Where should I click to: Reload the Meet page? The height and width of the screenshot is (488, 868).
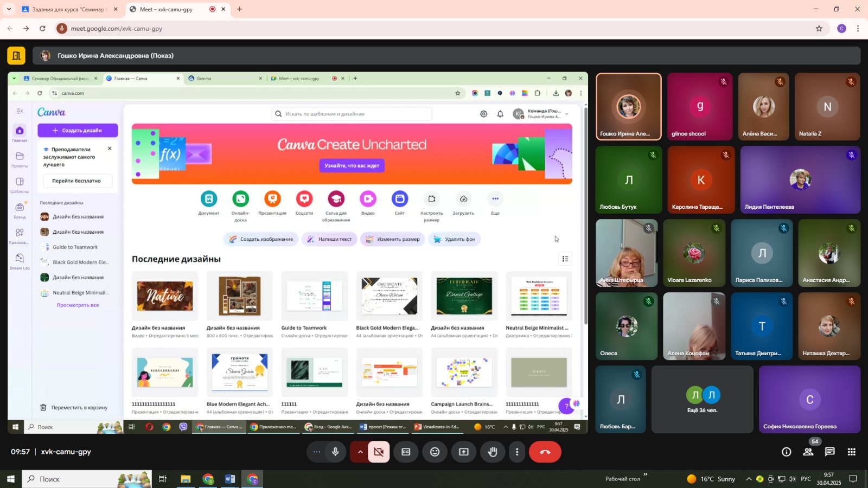point(43,28)
